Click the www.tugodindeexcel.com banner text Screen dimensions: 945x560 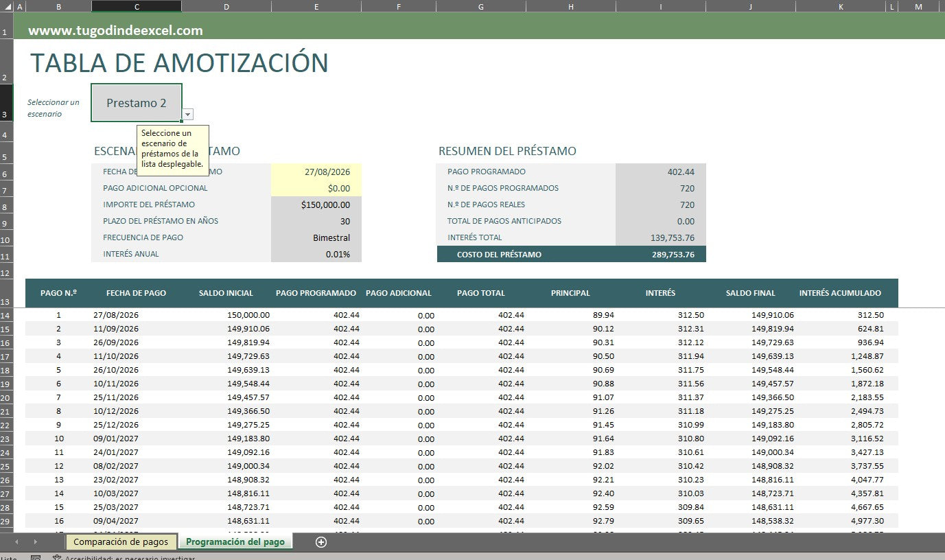pos(115,30)
